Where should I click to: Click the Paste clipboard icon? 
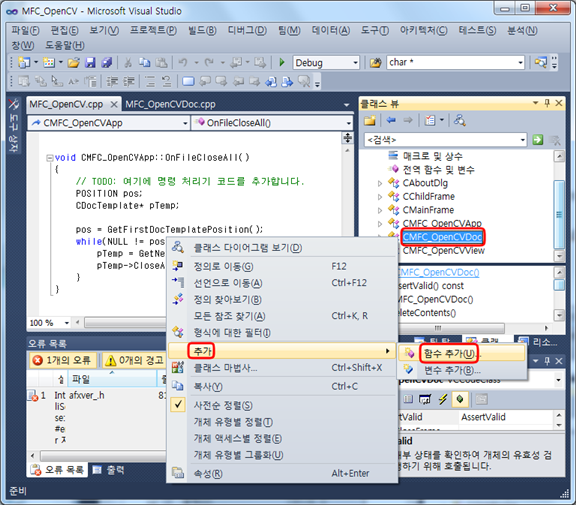[161, 63]
